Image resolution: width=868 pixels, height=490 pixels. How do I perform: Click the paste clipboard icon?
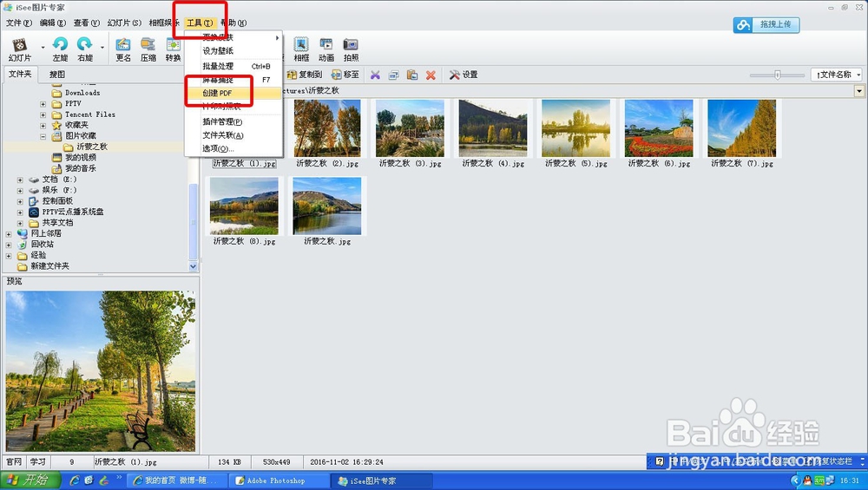[x=411, y=75]
